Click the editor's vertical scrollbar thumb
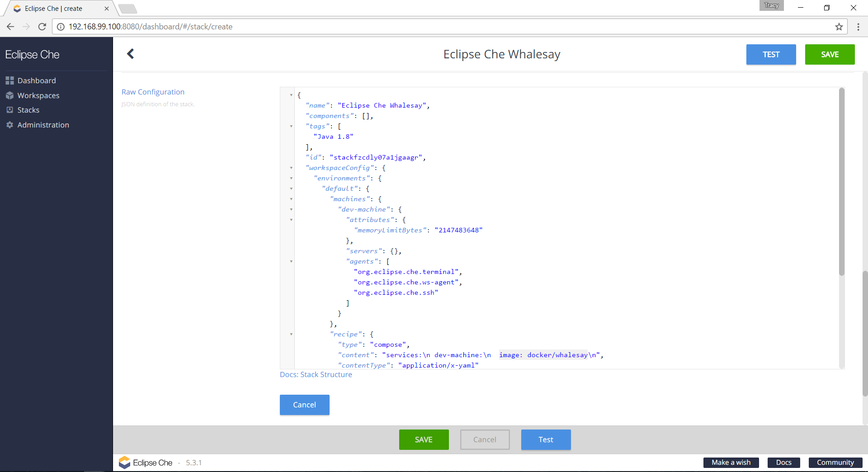Image resolution: width=868 pixels, height=472 pixels. tap(841, 181)
